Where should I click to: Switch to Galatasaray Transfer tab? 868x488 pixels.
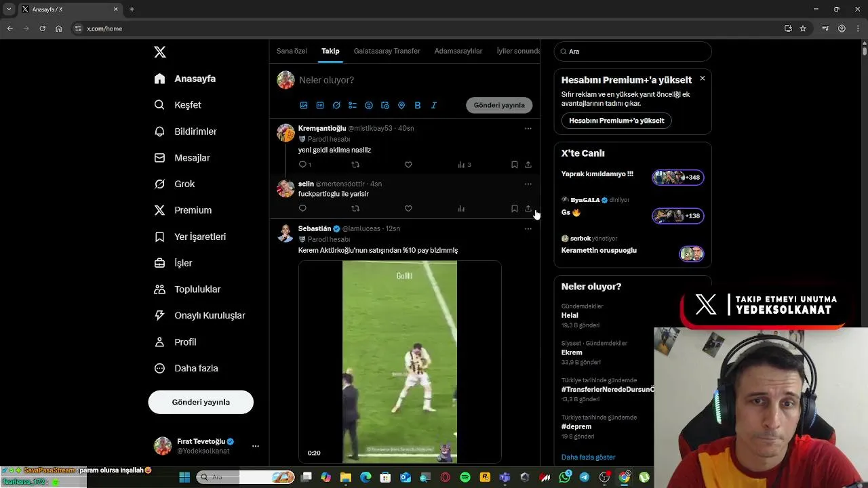coord(387,51)
